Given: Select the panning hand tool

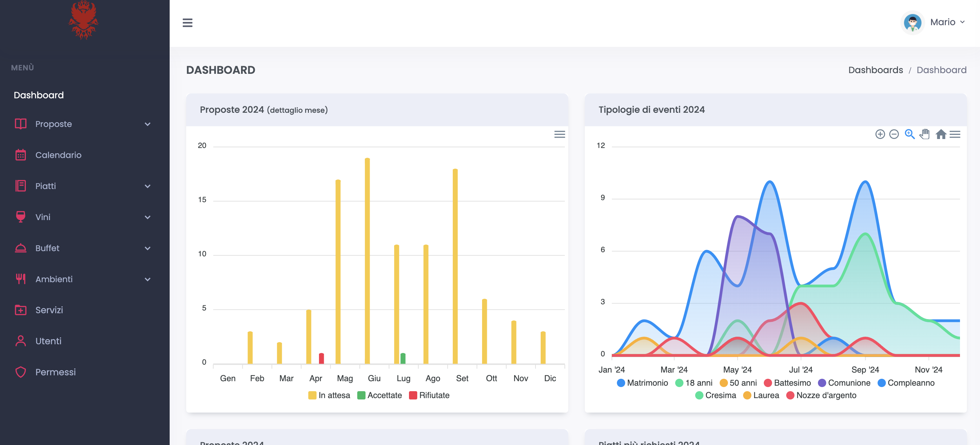Looking at the screenshot, I should pos(924,135).
